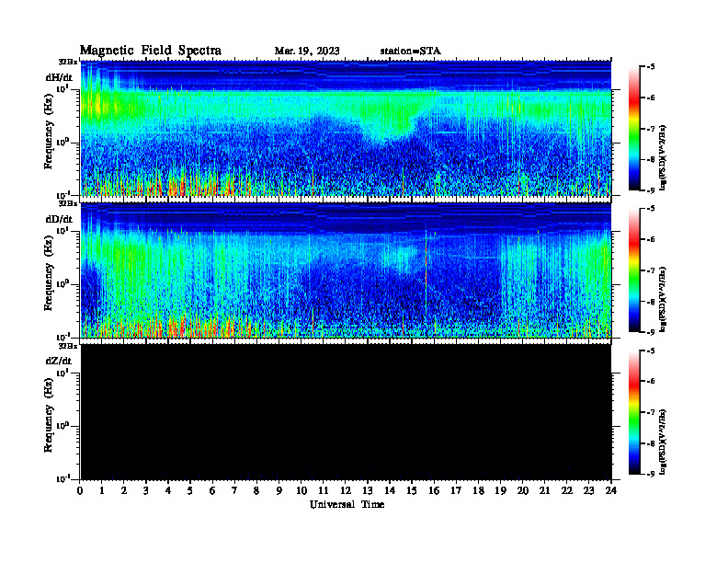Click the black dZ/dt spectrogram plot

tap(346, 412)
